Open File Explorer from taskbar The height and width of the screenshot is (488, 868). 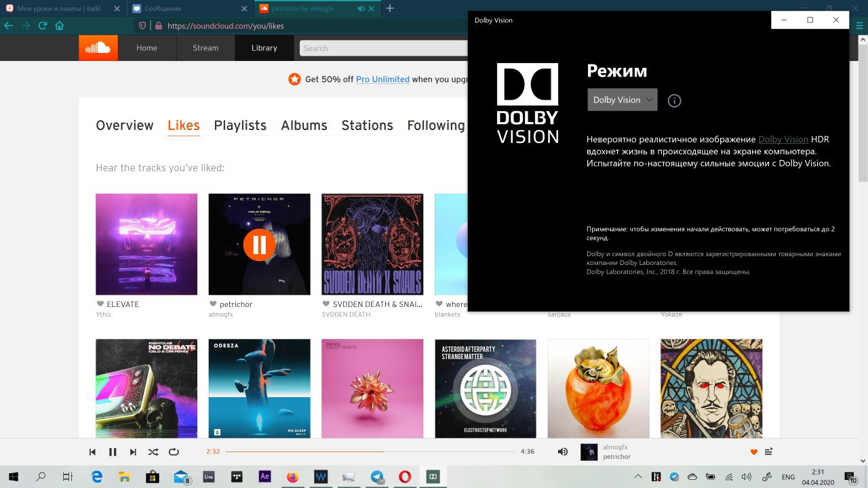pos(124,476)
